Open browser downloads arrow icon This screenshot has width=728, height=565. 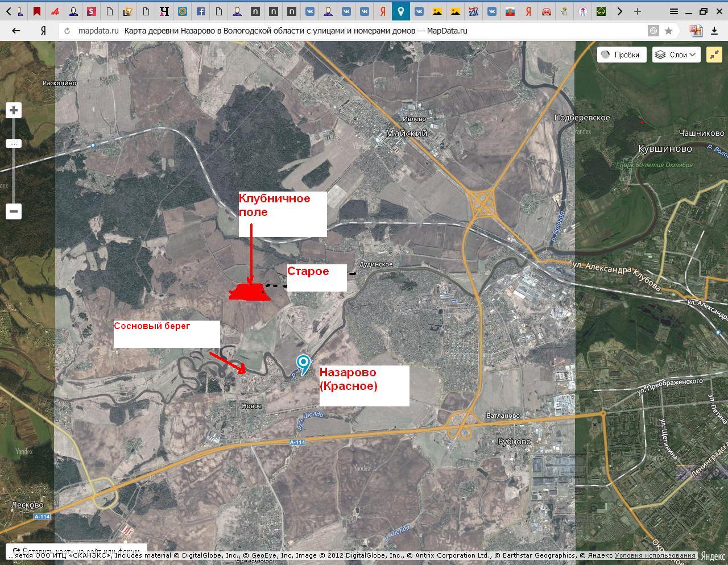714,31
